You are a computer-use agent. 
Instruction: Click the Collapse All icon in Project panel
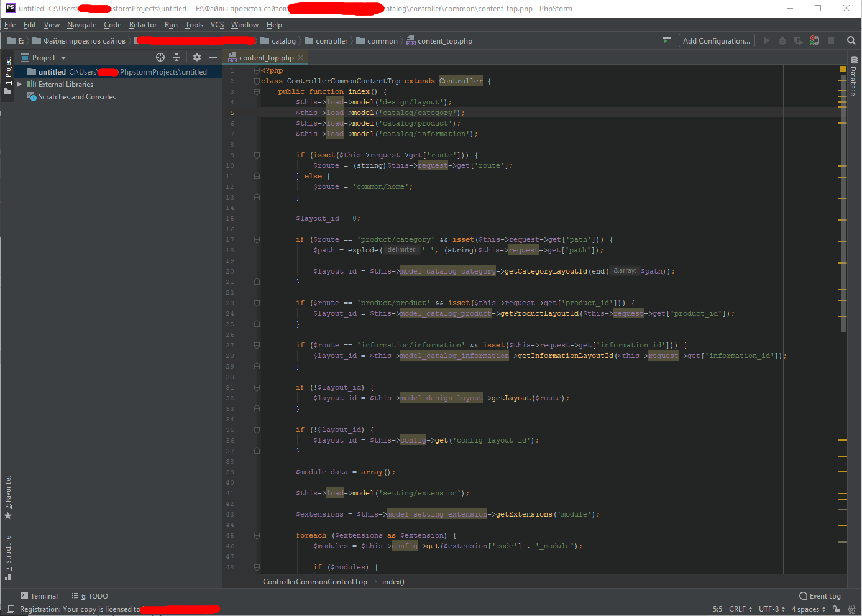pos(177,57)
